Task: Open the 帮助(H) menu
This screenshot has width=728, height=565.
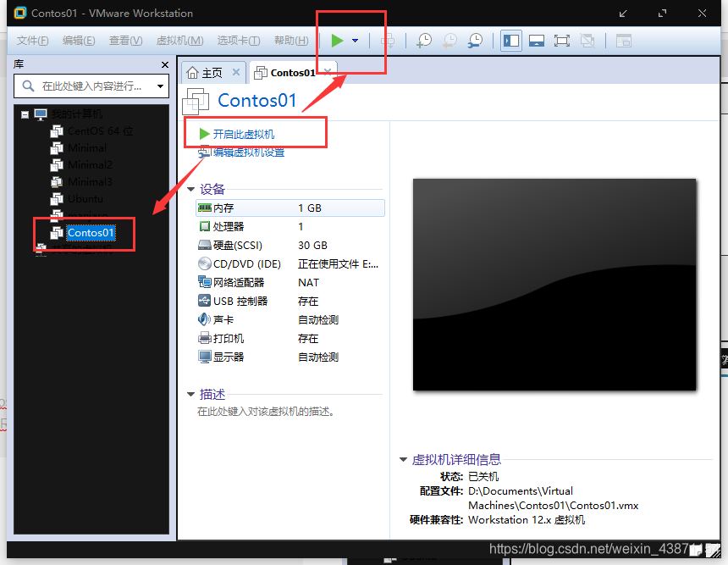Action: (291, 41)
